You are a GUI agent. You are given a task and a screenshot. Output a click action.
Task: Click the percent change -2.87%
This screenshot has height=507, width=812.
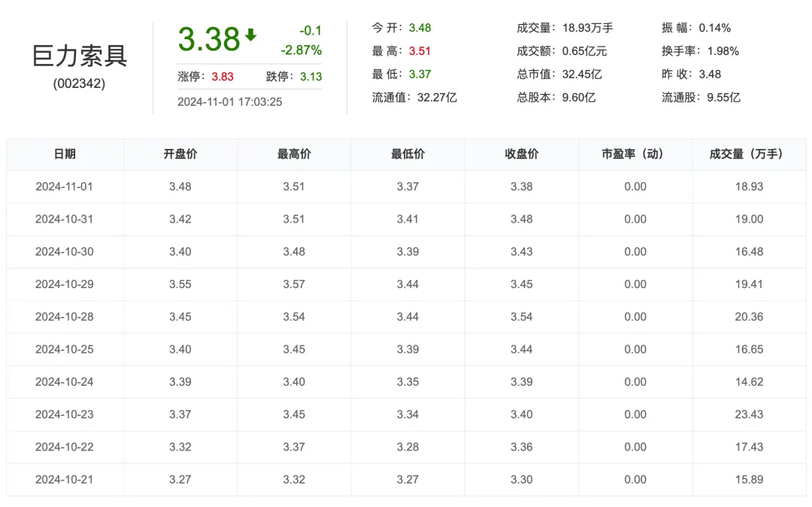point(301,50)
